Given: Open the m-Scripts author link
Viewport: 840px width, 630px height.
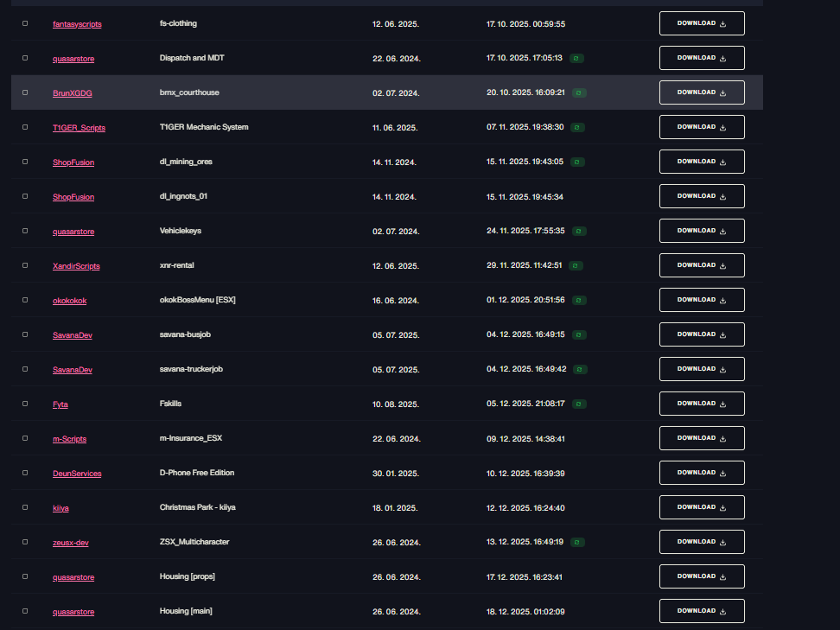Looking at the screenshot, I should click(70, 439).
